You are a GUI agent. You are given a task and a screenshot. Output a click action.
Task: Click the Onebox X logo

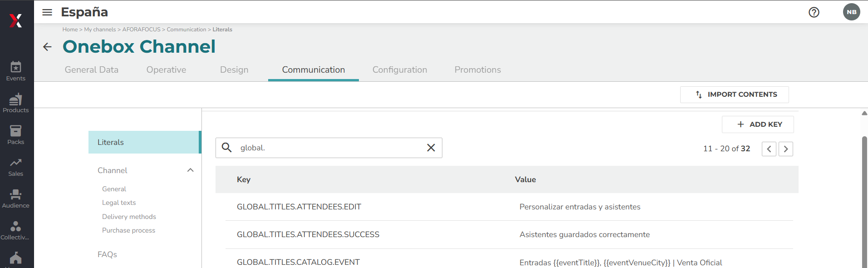pyautogui.click(x=16, y=20)
